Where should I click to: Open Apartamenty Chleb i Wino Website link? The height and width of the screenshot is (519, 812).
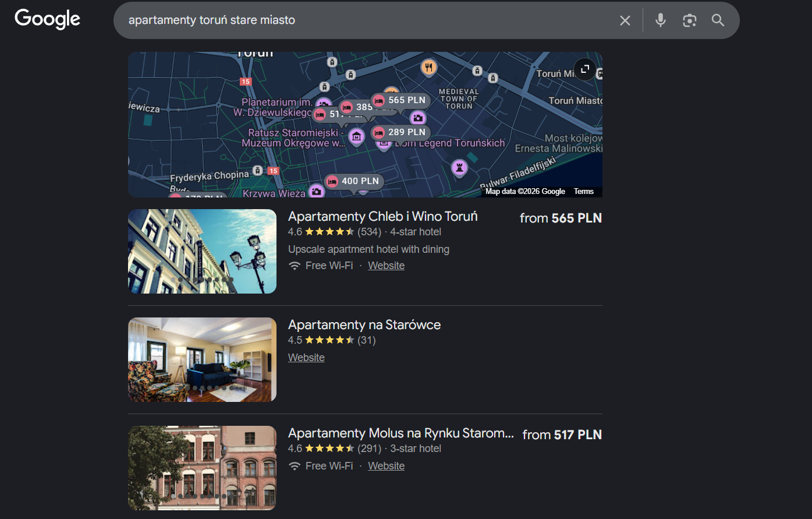pyautogui.click(x=386, y=266)
